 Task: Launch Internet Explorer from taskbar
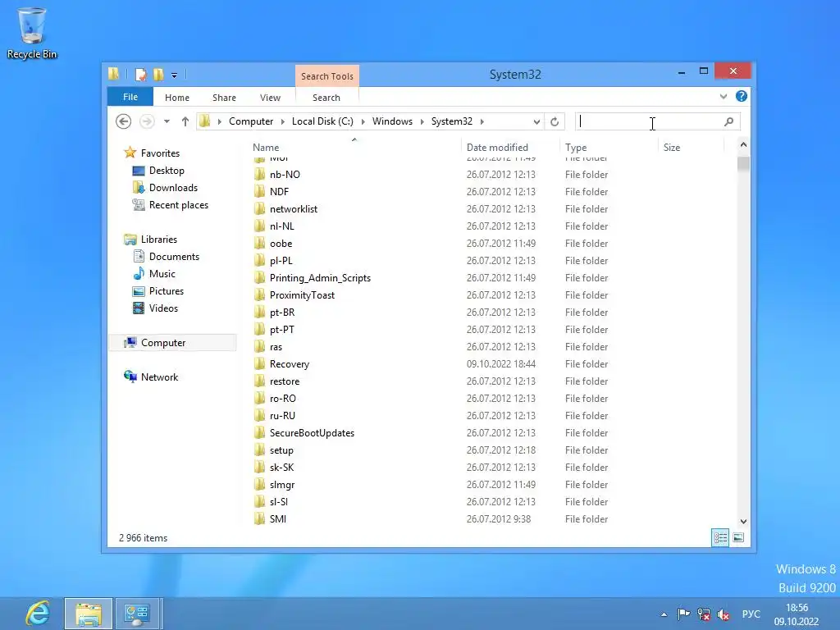tap(38, 614)
